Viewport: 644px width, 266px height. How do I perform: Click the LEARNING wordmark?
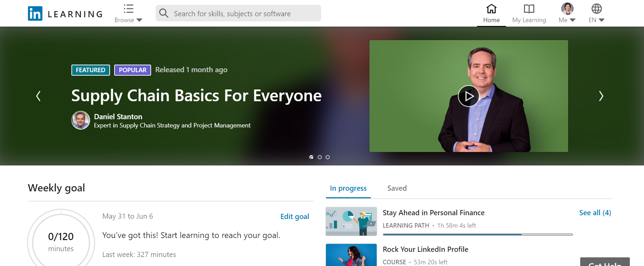click(x=76, y=14)
